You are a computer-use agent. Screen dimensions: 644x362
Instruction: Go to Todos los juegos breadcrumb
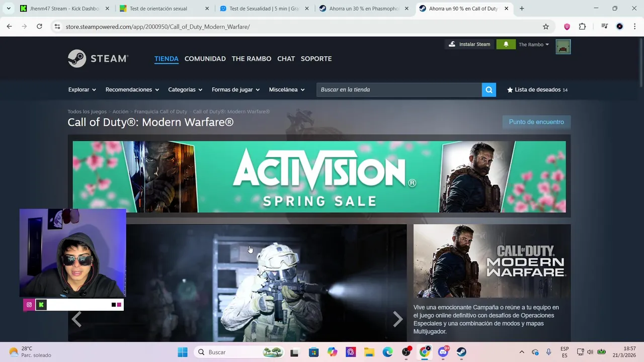tap(87, 112)
